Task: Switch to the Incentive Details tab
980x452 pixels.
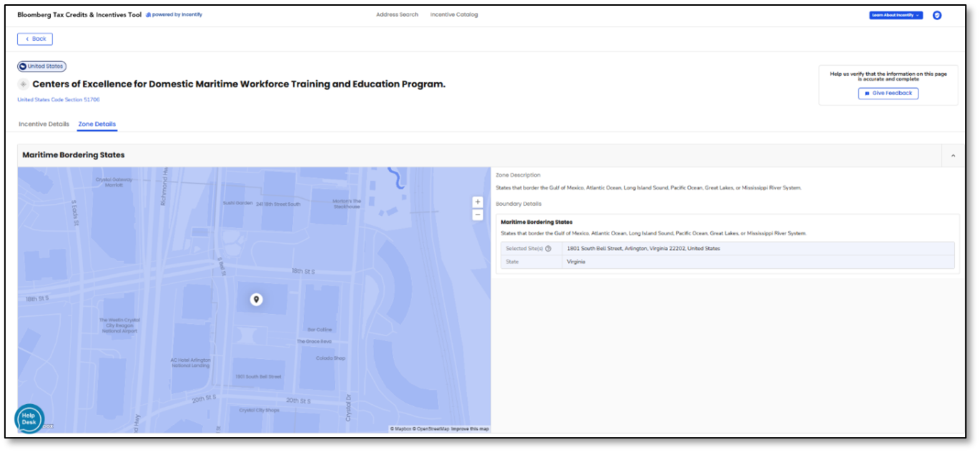Action: click(x=44, y=124)
